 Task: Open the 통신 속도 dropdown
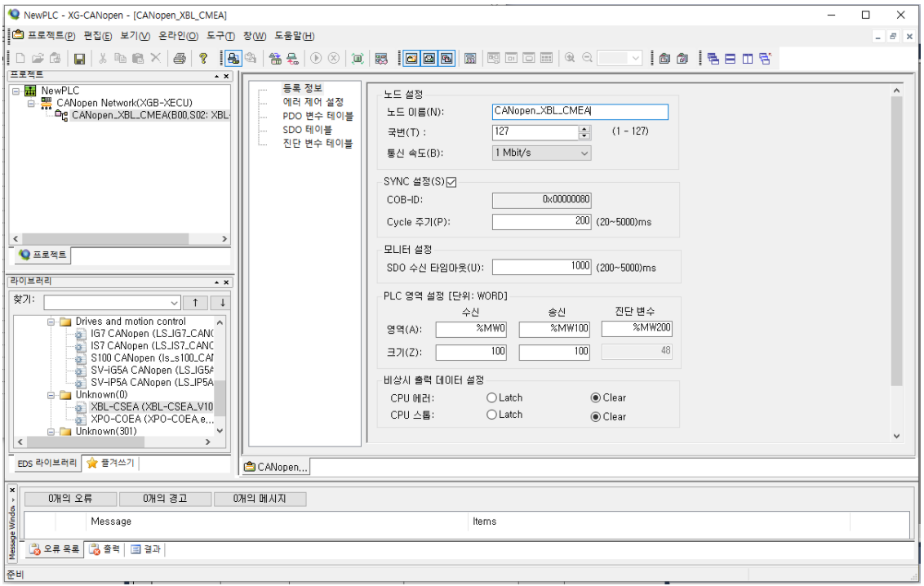(585, 153)
